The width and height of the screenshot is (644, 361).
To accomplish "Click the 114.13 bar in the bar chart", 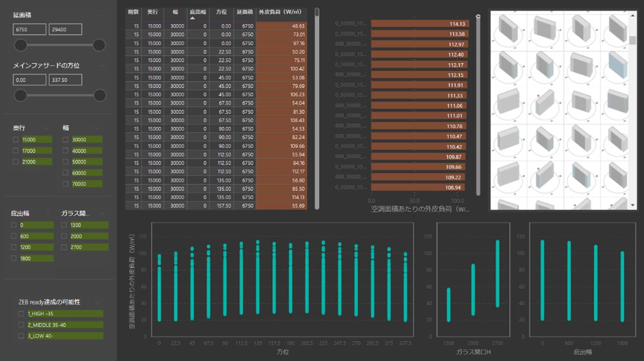I will pos(419,24).
